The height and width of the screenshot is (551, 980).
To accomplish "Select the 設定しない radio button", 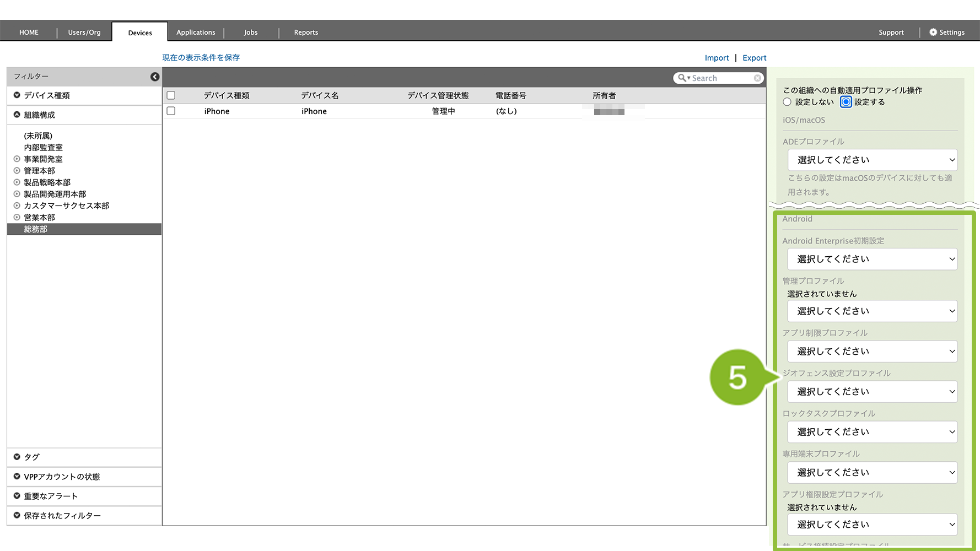I will coord(787,102).
